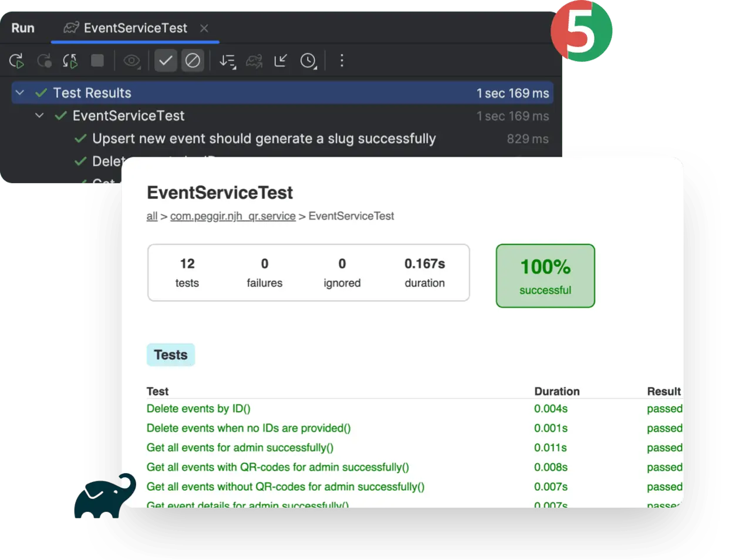
Task: Toggle the Show Ignored filter
Action: [x=192, y=60]
